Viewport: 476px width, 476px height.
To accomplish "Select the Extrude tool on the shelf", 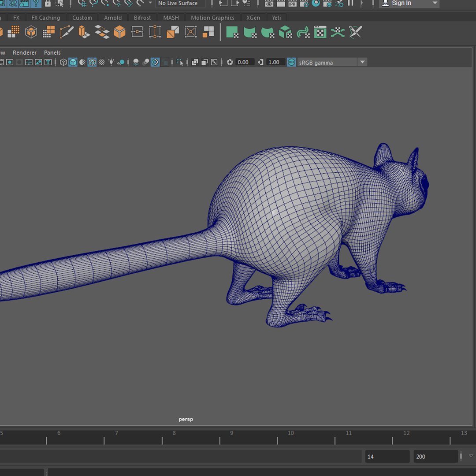I will click(84, 32).
